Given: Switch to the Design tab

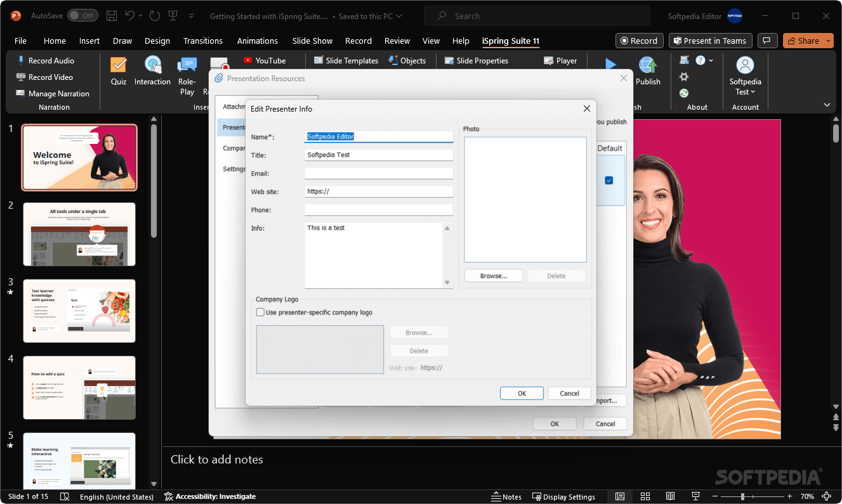Looking at the screenshot, I should pyautogui.click(x=157, y=41).
